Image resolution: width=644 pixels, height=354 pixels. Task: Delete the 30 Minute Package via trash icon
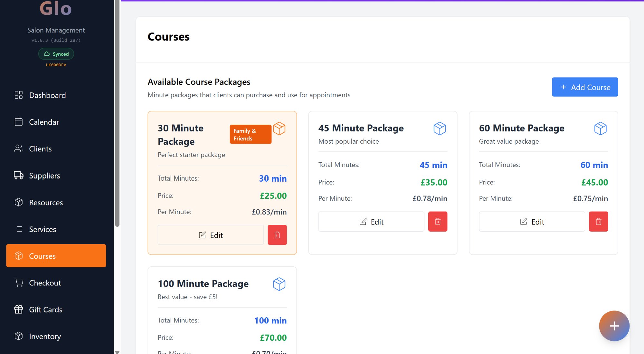click(277, 235)
